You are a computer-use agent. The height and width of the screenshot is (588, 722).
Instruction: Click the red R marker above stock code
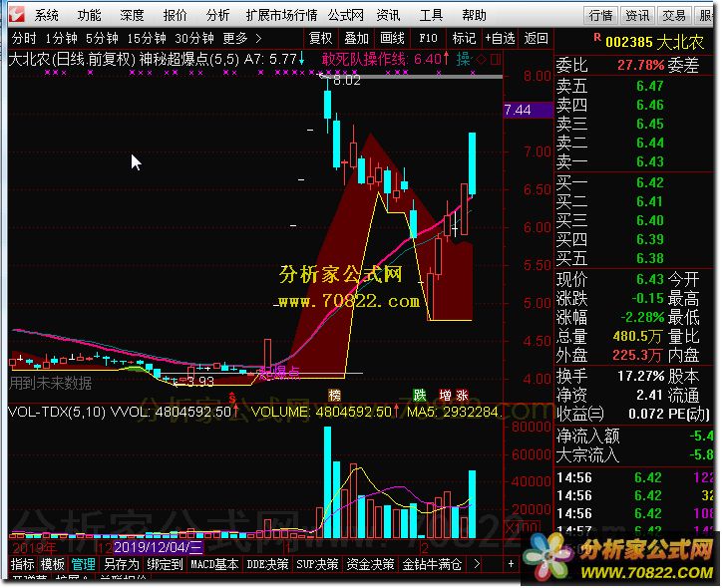click(x=595, y=37)
